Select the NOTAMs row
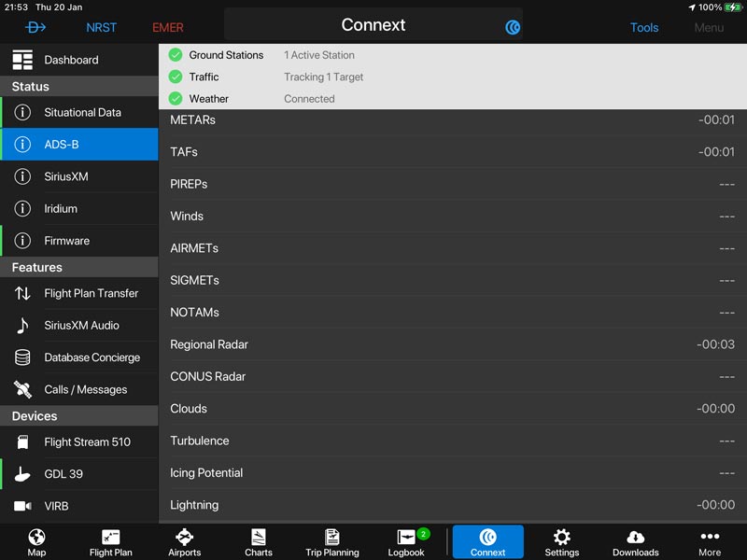747x560 pixels. coord(453,313)
